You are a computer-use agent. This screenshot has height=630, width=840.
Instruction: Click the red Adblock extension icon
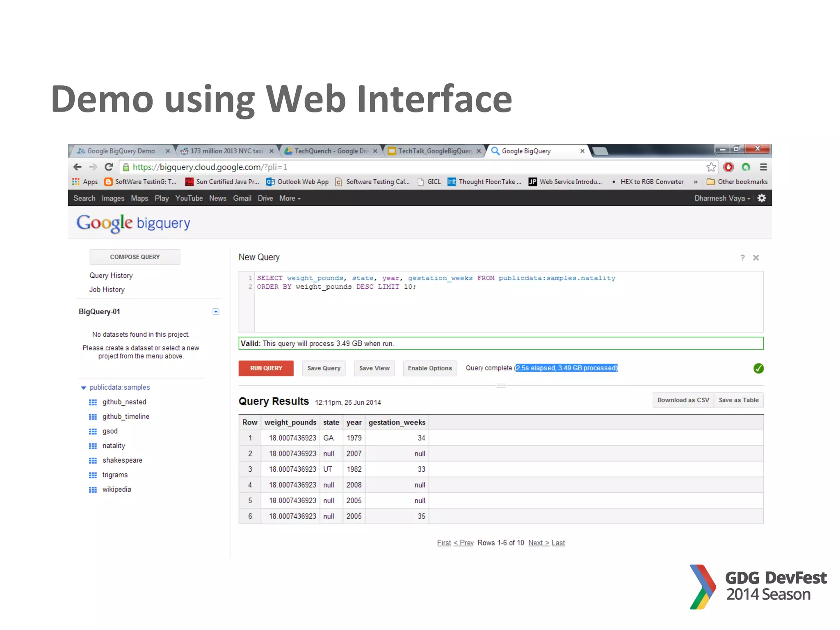pos(728,167)
